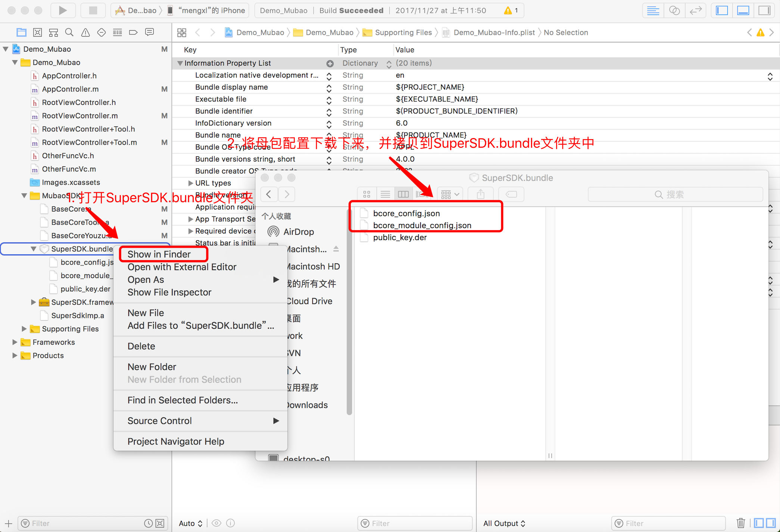Add a new file with the plus button
The height and width of the screenshot is (532, 780).
coord(9,523)
